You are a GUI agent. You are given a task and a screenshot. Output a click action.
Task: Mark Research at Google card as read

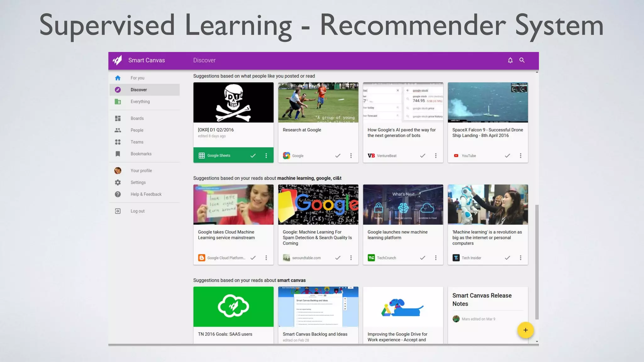[x=338, y=156]
